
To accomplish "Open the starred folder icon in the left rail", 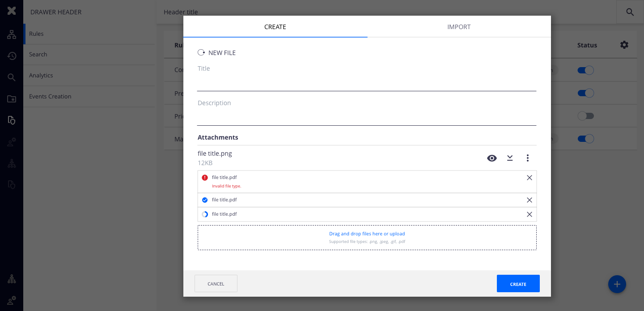I will [12, 98].
